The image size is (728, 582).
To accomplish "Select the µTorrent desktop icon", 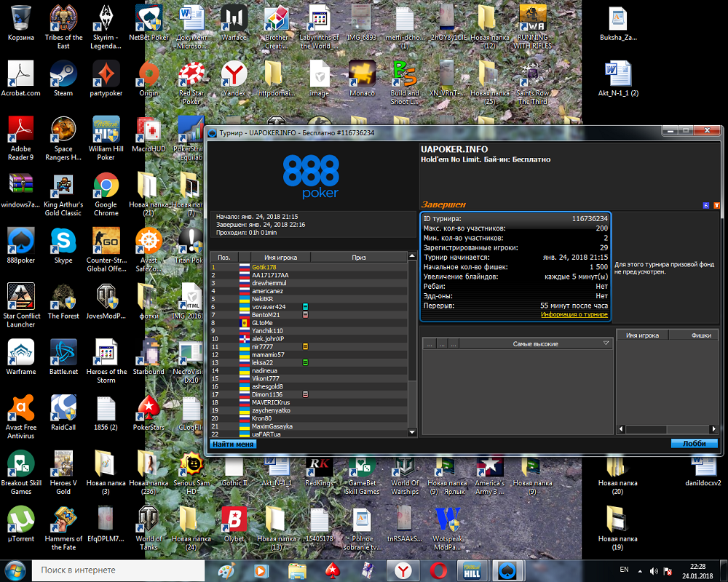I will 21,525.
